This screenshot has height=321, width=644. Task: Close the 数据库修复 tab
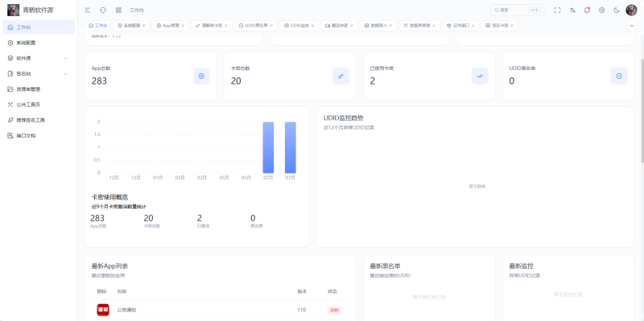point(434,26)
